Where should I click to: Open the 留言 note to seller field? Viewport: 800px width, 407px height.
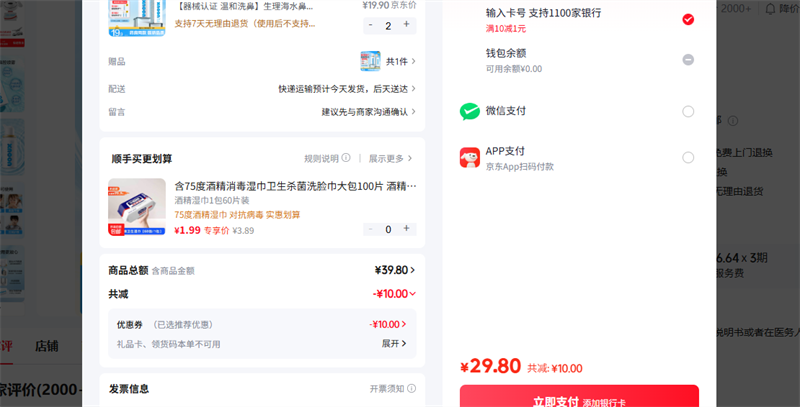pyautogui.click(x=367, y=111)
